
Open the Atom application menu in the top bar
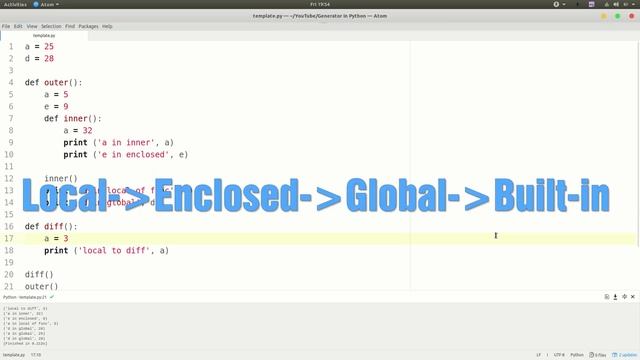tap(46, 4)
